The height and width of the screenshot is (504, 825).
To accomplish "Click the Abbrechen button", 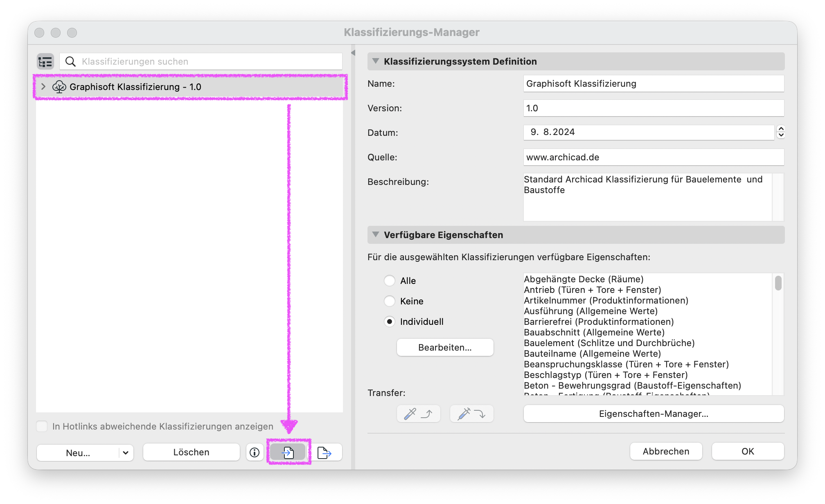I will [666, 451].
